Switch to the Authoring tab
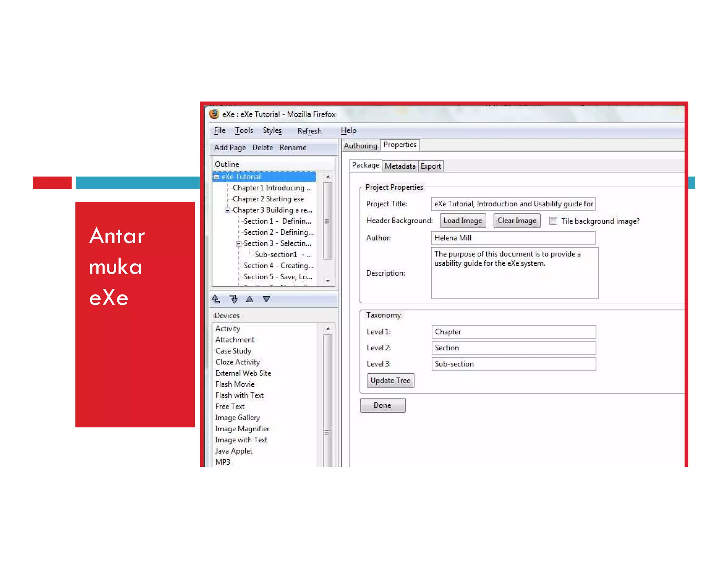Viewport: 728px width, 562px height. pos(360,146)
